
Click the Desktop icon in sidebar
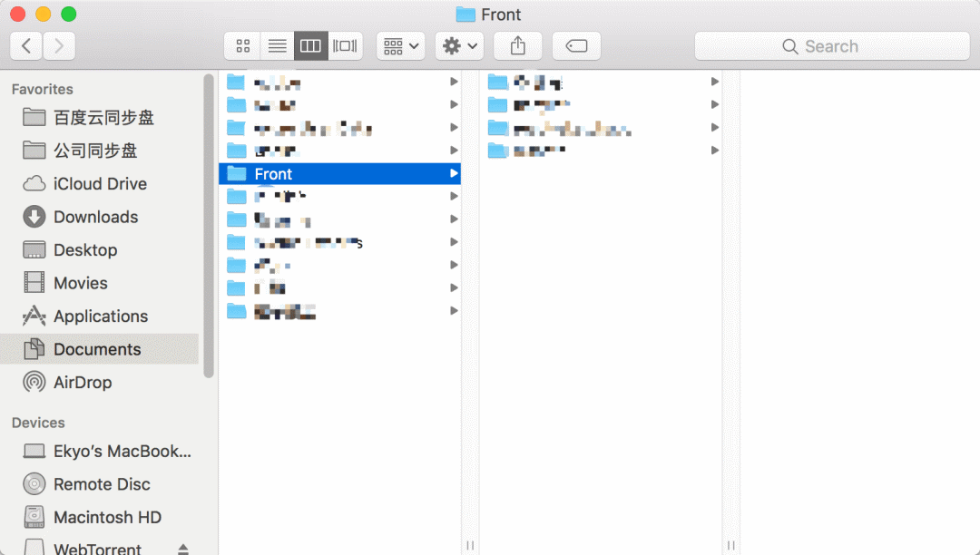click(x=34, y=249)
